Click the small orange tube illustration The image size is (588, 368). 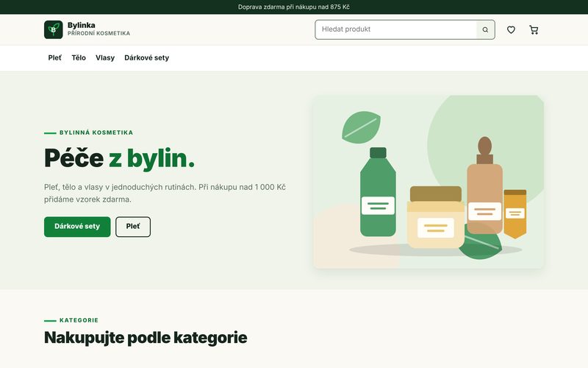click(x=515, y=214)
